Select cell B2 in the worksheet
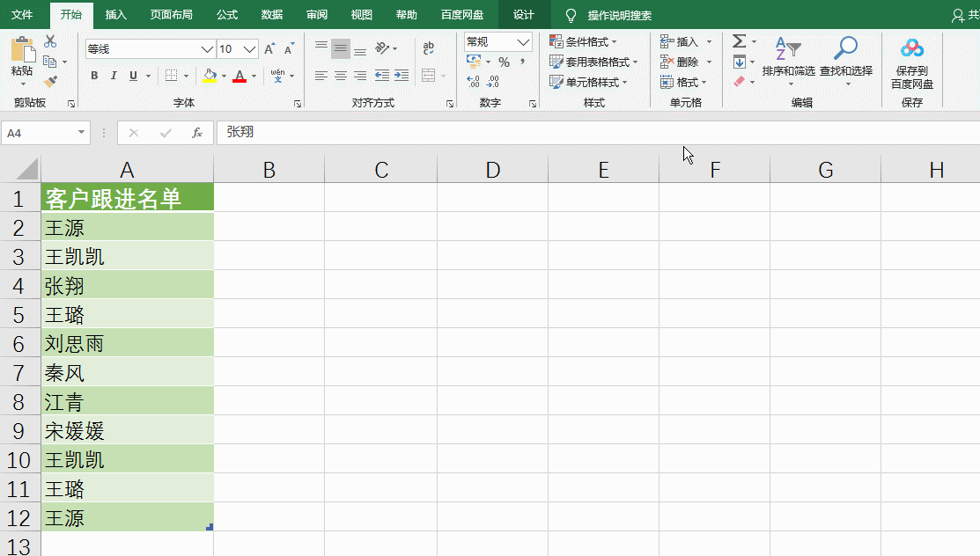The height and width of the screenshot is (556, 980). click(269, 227)
